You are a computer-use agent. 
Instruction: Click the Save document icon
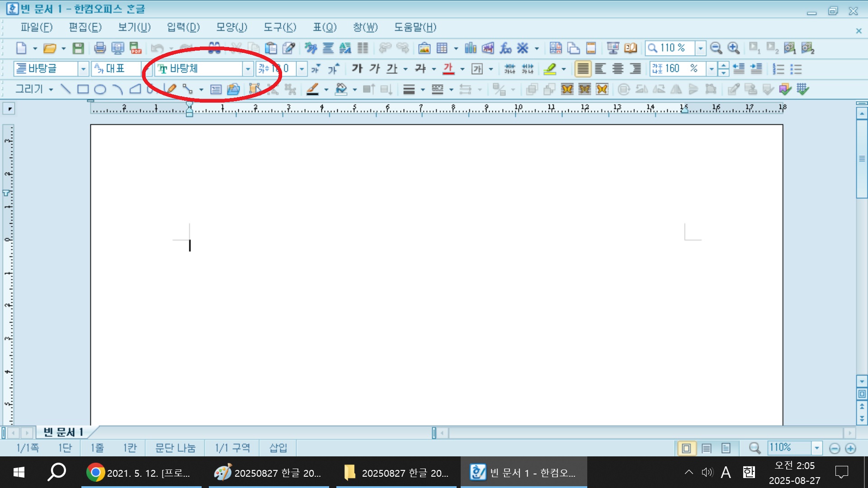pos(78,48)
